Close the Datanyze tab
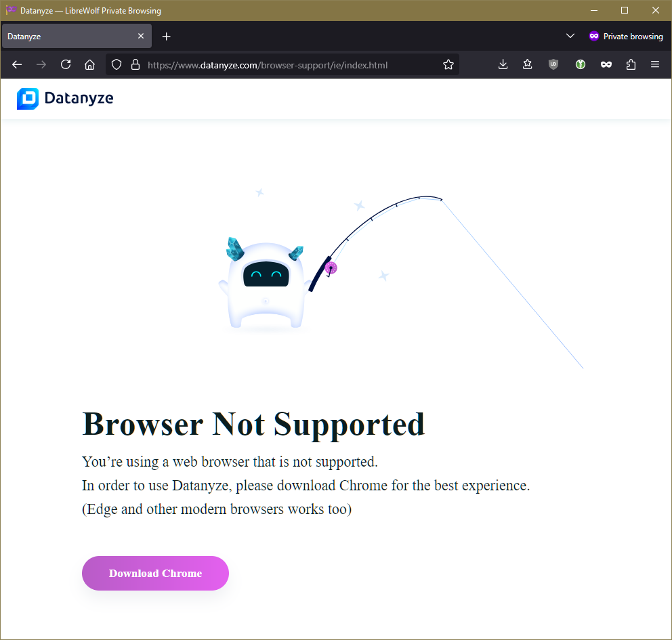The height and width of the screenshot is (640, 672). tap(141, 36)
